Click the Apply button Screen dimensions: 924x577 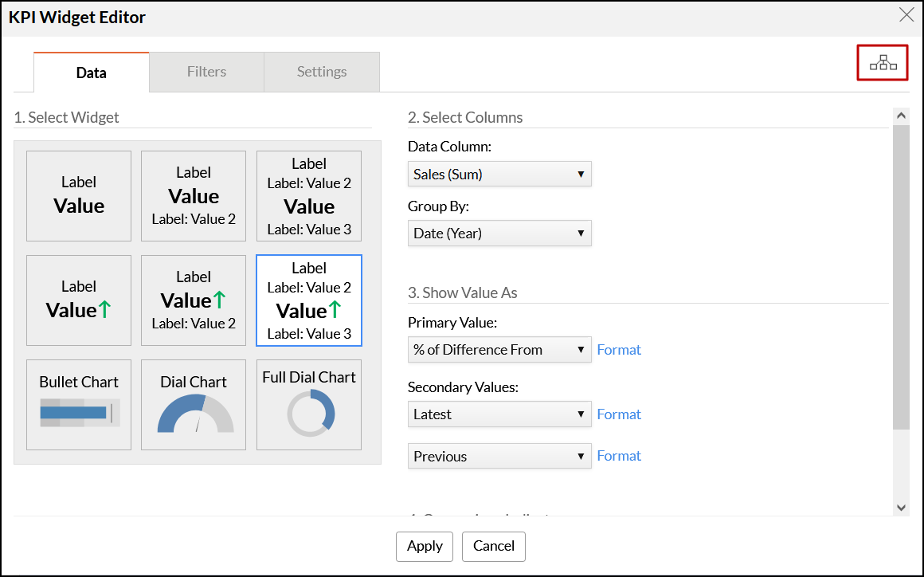[425, 546]
